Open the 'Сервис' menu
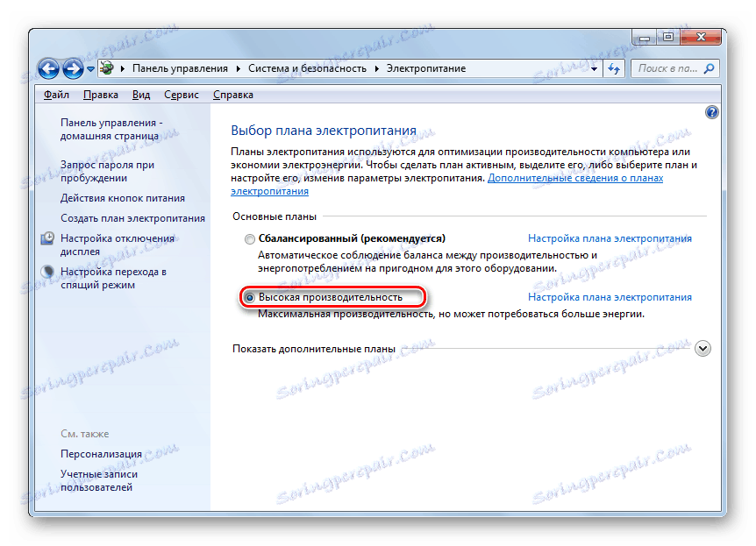Screen dimensions: 756x546 tap(182, 95)
